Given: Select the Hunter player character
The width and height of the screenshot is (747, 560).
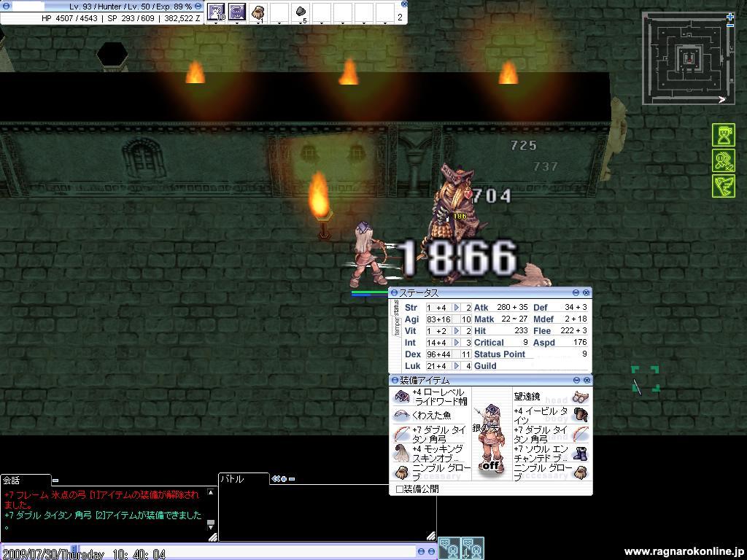Looking at the screenshot, I should [x=367, y=254].
